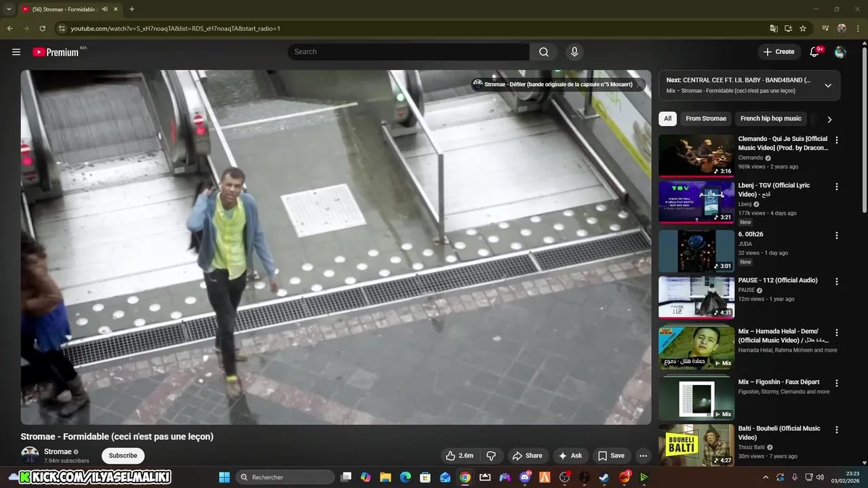Viewport: 868px width, 488px height.
Task: Open the browser tab search dropdown
Action: [9, 9]
